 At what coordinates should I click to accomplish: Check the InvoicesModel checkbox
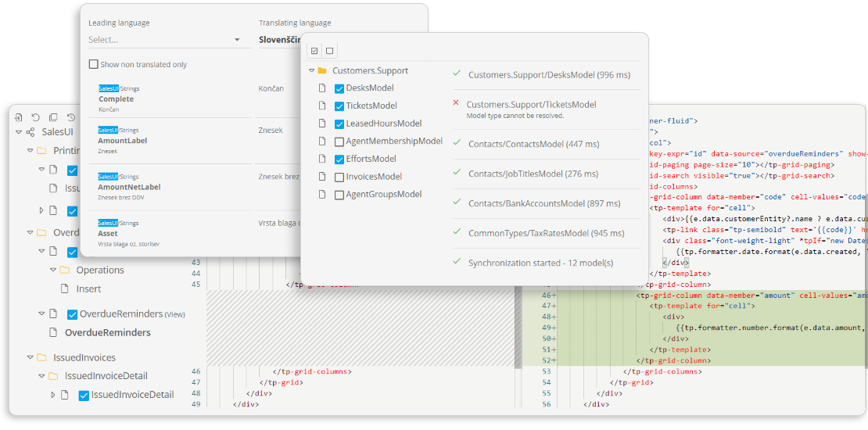[x=339, y=177]
